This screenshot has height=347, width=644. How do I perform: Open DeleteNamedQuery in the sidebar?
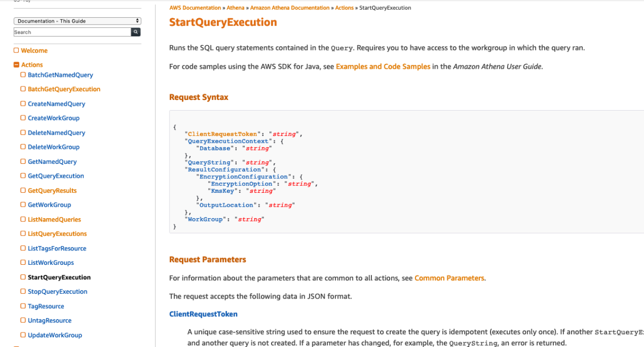(x=56, y=133)
